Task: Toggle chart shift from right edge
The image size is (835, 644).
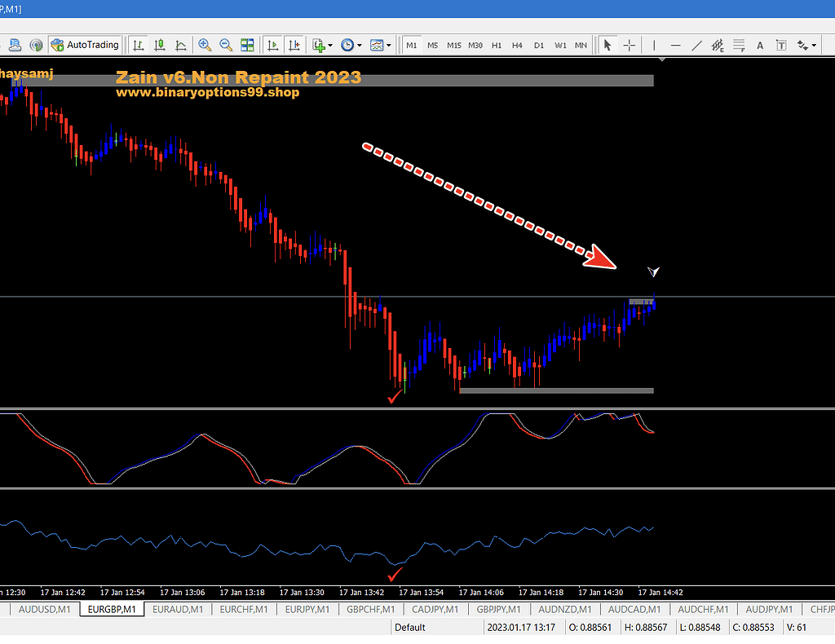Action: (294, 45)
